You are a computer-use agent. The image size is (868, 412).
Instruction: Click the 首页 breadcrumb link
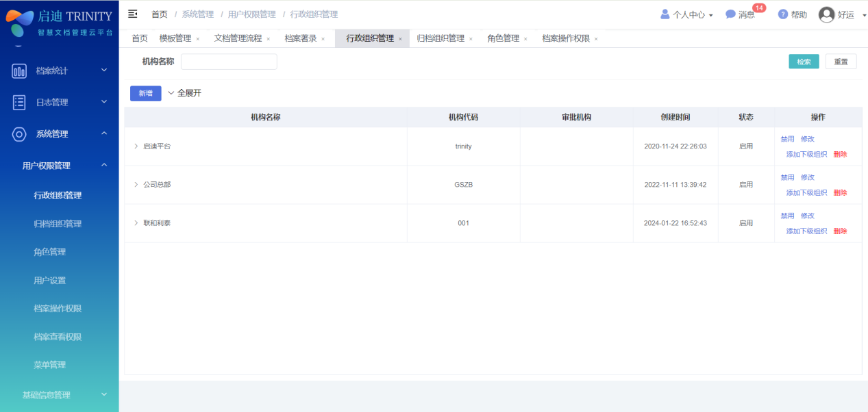click(x=159, y=14)
